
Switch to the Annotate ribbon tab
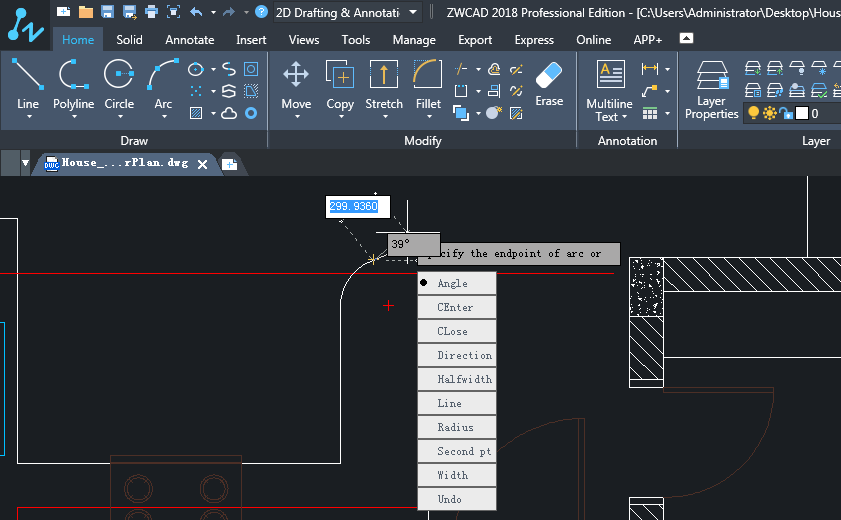point(189,40)
